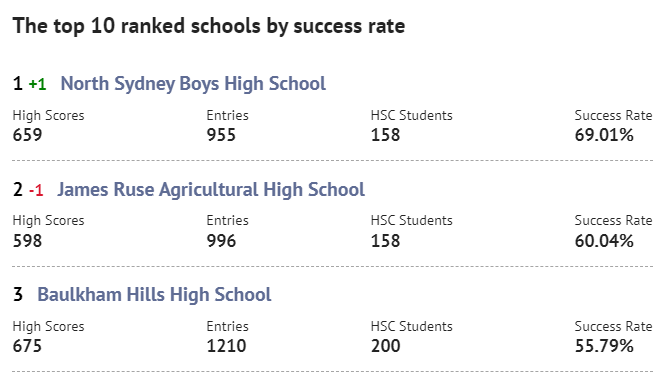This screenshot has height=374, width=664.
Task: Open Baulkham Hills High School link
Action: (154, 295)
